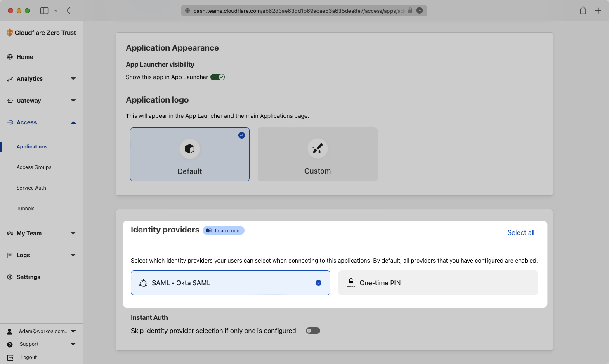
Task: Click the Logs icon in the sidebar
Action: click(x=10, y=255)
